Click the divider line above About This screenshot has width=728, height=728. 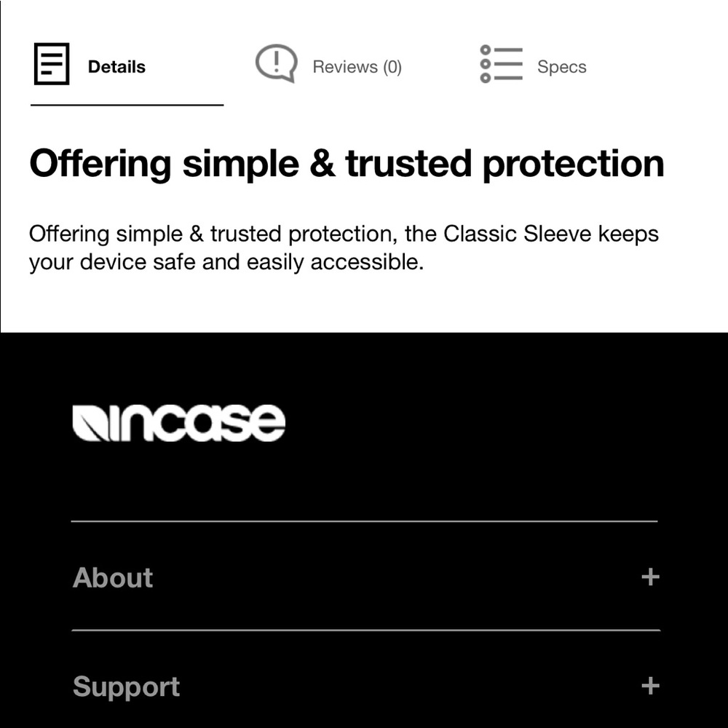point(364,521)
